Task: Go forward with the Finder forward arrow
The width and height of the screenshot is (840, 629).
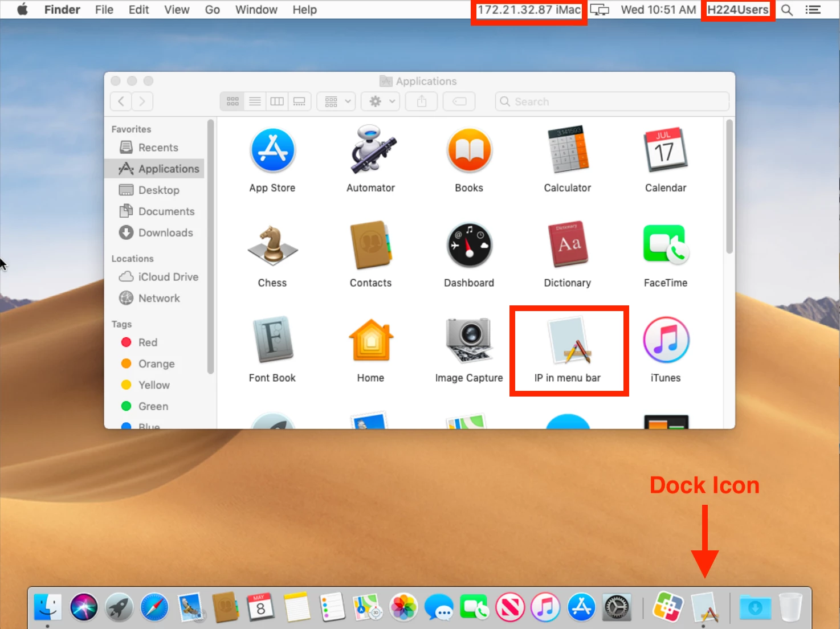Action: (142, 101)
